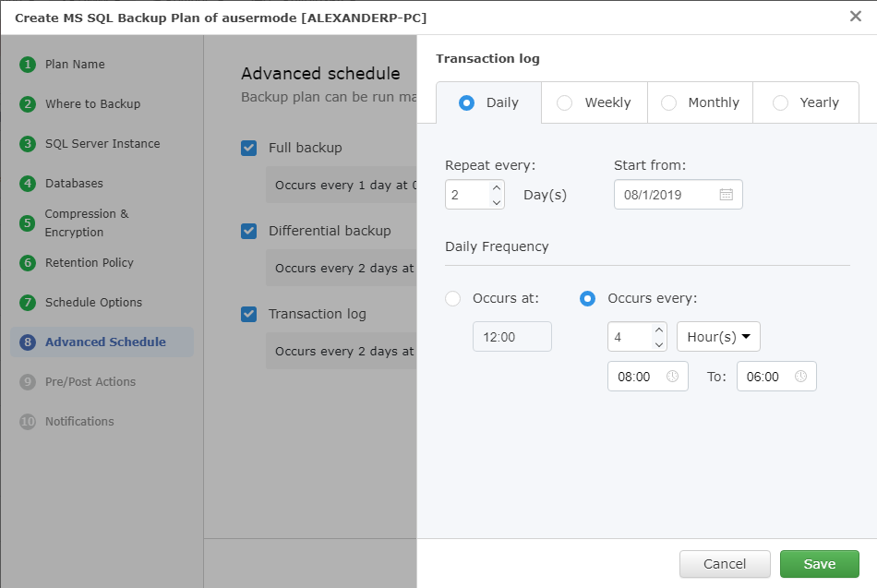Click the clock icon in 08:00 field
This screenshot has height=588, width=877.
672,377
